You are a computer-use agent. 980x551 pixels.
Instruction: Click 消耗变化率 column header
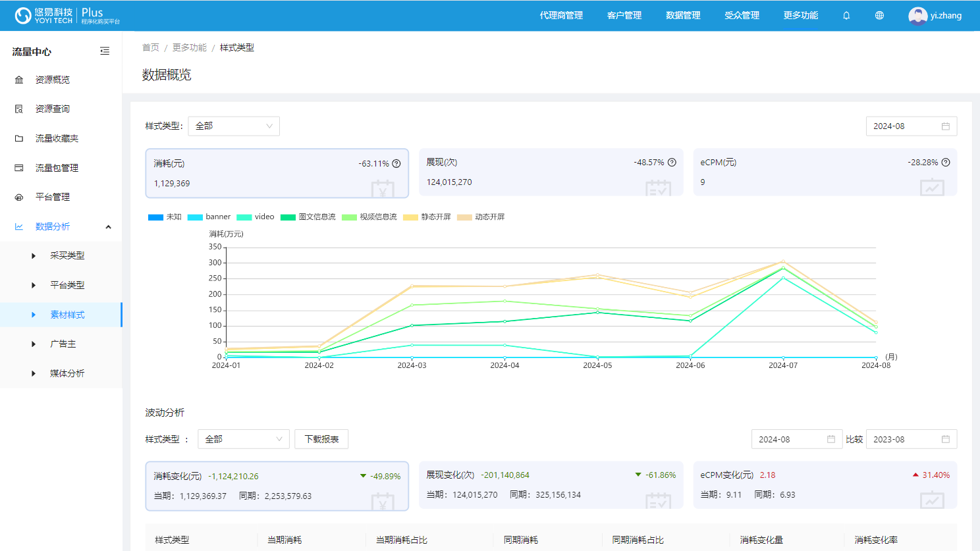coord(876,540)
